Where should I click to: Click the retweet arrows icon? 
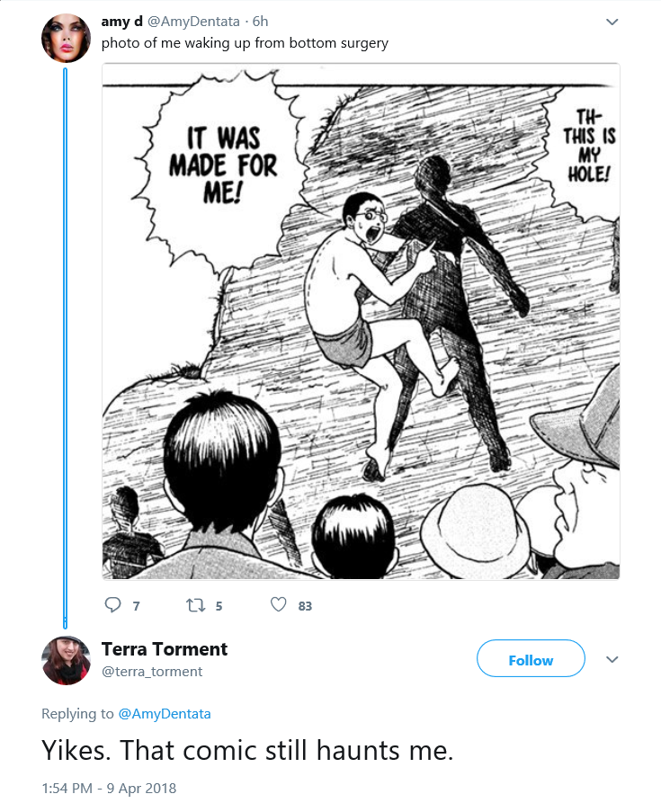tap(196, 605)
